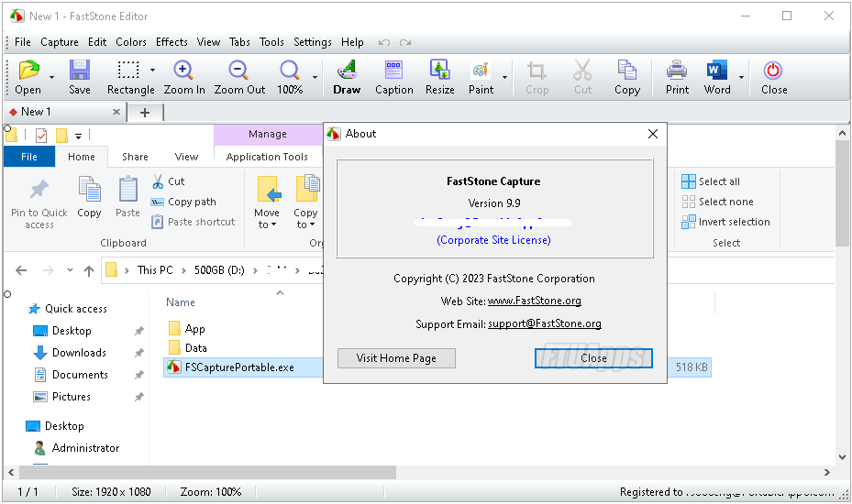Click the Copy icon in FastStone toolbar

(627, 71)
